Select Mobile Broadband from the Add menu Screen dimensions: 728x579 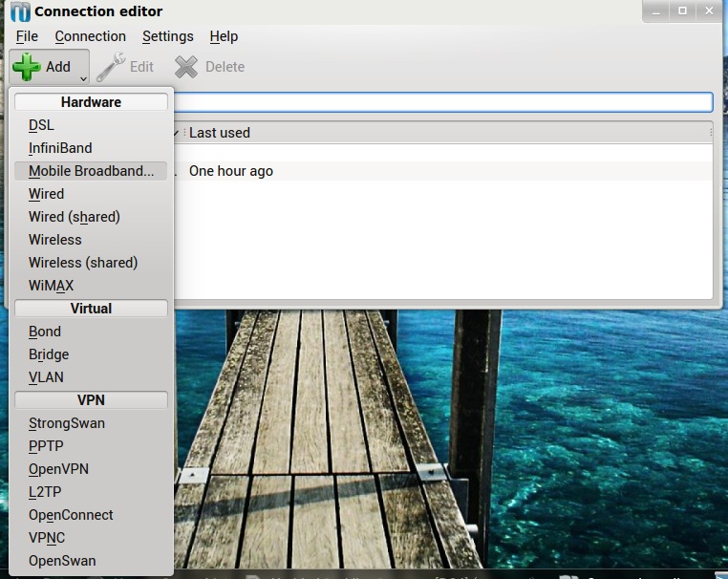click(91, 171)
